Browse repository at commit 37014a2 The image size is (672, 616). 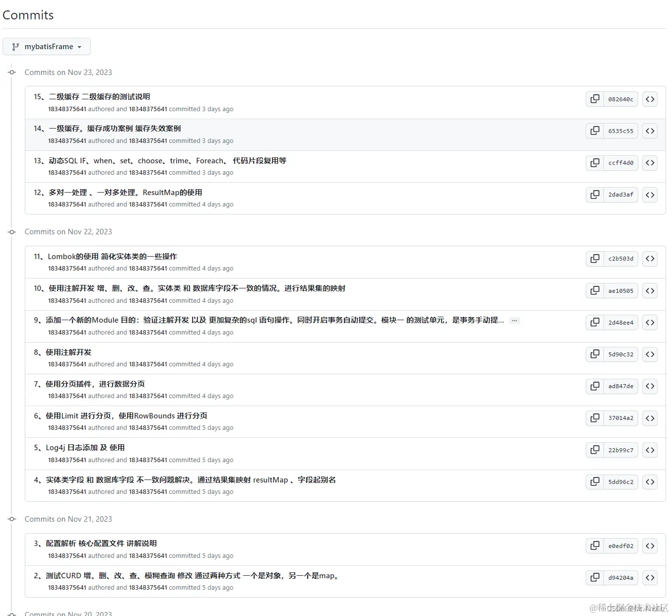650,418
